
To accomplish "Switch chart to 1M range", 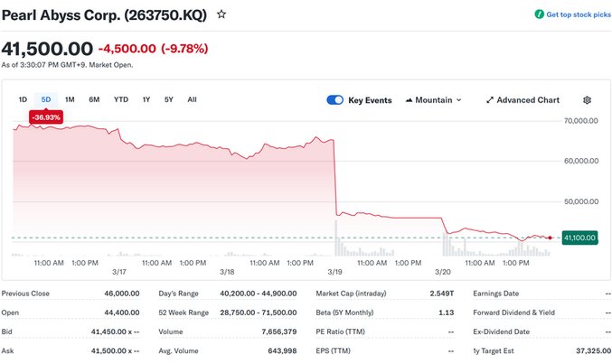I will click(70, 100).
